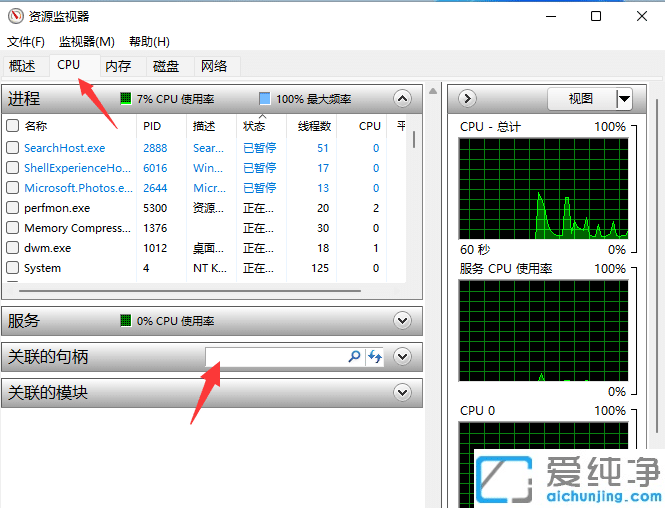Image resolution: width=665 pixels, height=508 pixels.
Task: Check the ShellExperienceHost checkbox
Action: 13,167
